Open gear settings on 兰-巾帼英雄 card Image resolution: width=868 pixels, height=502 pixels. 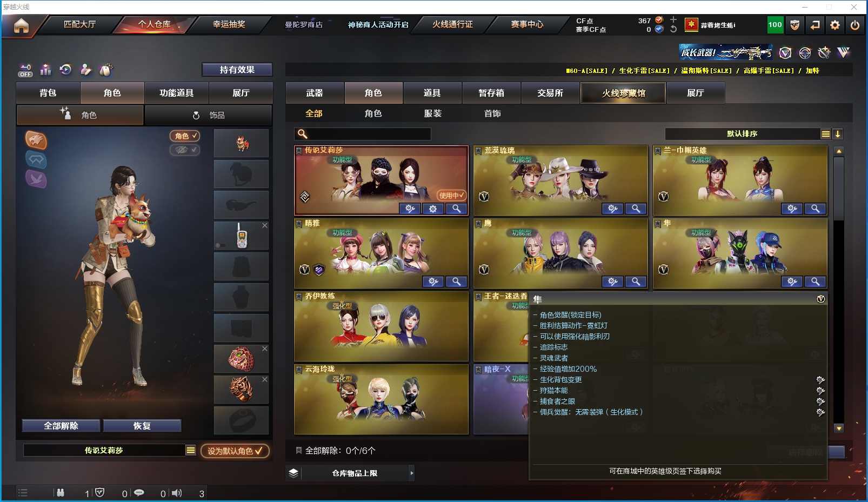click(x=792, y=209)
